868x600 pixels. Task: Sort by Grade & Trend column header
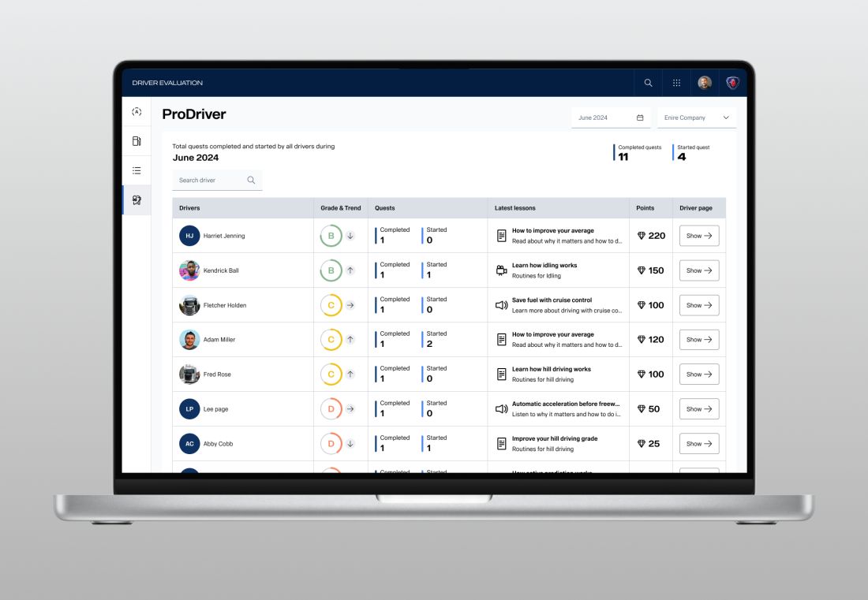(x=340, y=208)
